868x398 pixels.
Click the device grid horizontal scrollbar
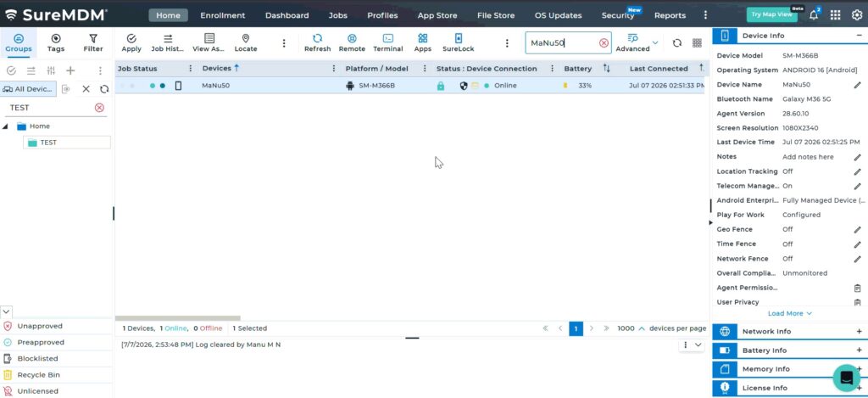(178, 318)
